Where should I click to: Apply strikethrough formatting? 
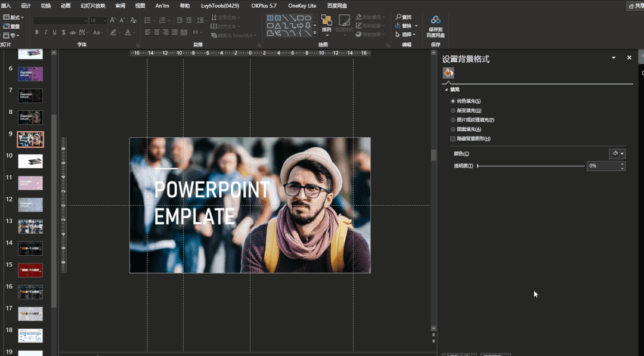click(x=72, y=32)
